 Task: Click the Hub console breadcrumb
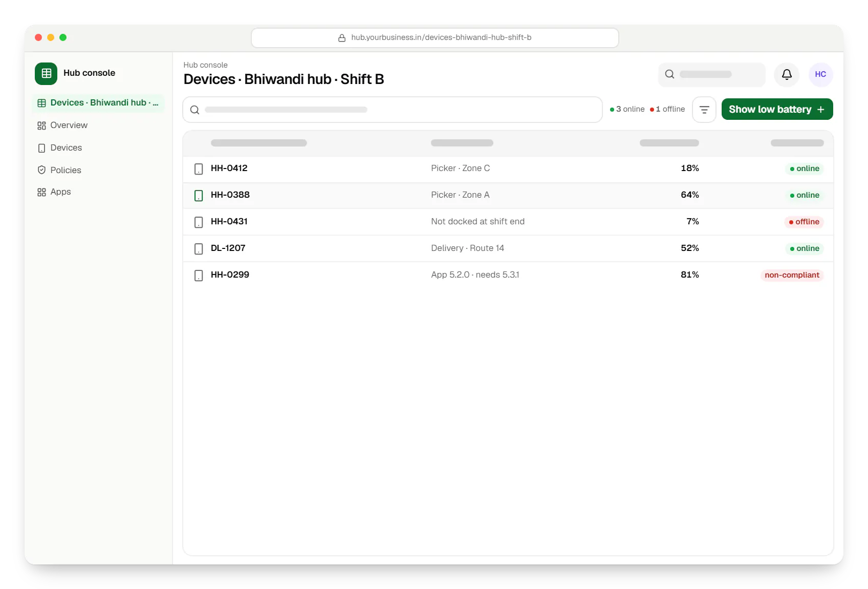(x=205, y=65)
